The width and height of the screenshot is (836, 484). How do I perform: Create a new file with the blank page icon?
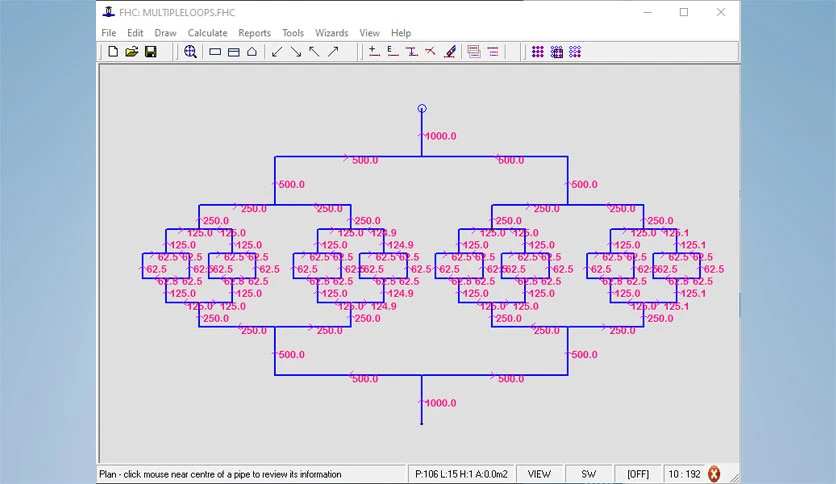point(112,52)
